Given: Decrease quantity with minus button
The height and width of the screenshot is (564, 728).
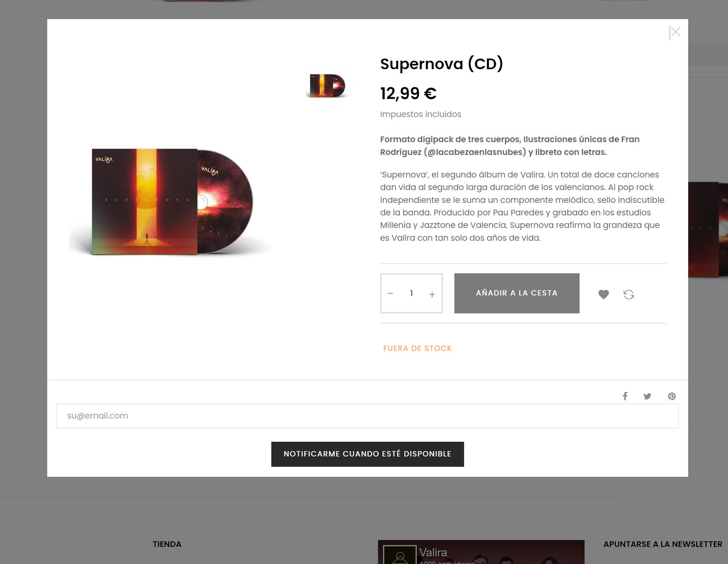Looking at the screenshot, I should [390, 294].
